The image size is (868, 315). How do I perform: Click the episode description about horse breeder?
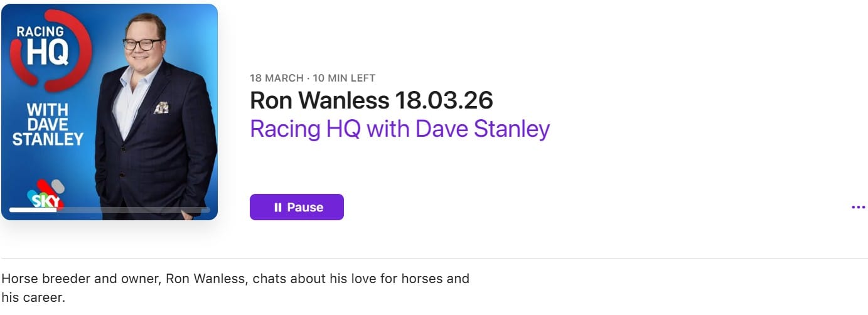[235, 278]
